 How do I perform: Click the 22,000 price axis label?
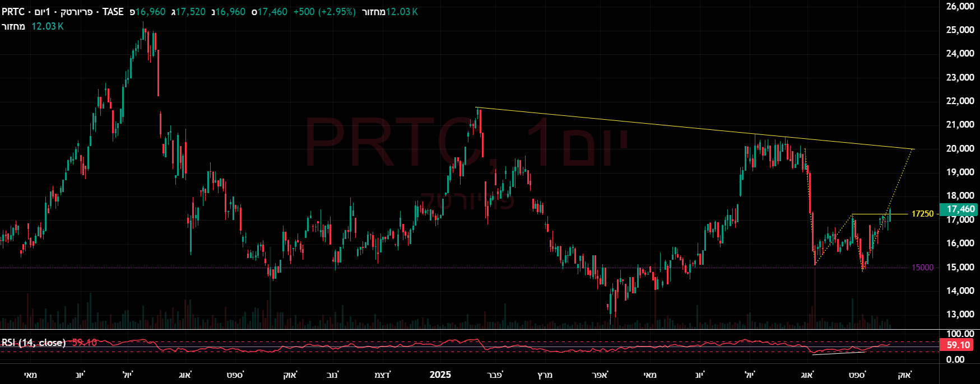pos(960,101)
